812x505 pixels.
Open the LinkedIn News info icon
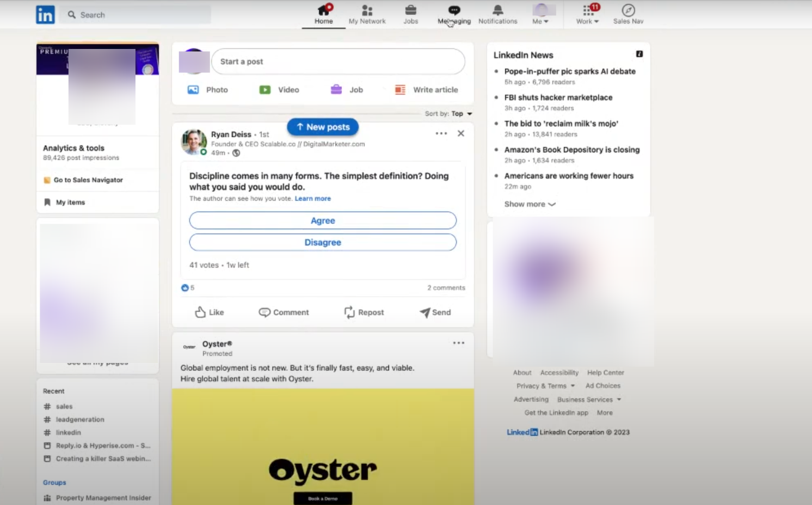(x=639, y=54)
